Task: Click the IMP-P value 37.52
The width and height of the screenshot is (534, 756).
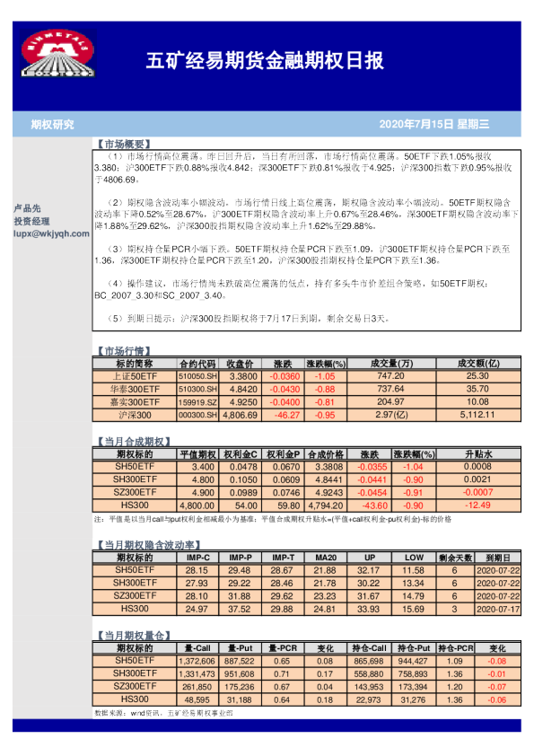Action: (x=239, y=610)
